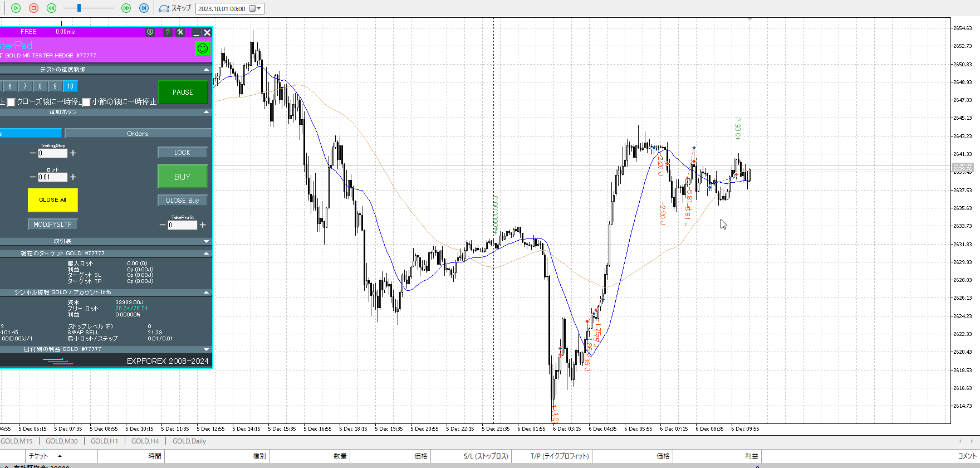
Task: Tick the 小節の後に一時停止 checkbox
Action: point(86,102)
